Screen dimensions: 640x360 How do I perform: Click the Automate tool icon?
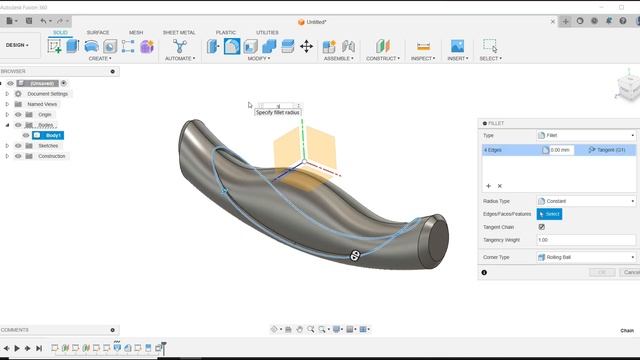pos(180,46)
